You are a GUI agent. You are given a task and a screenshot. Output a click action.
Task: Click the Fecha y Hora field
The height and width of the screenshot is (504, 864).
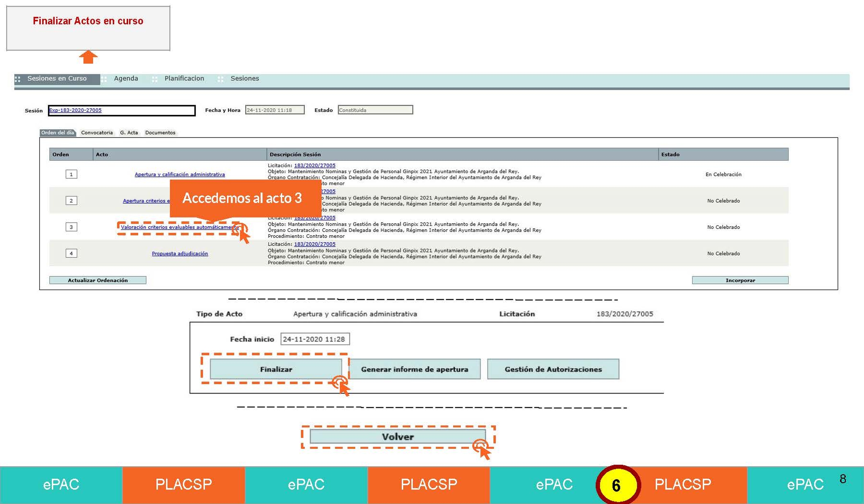pos(275,110)
